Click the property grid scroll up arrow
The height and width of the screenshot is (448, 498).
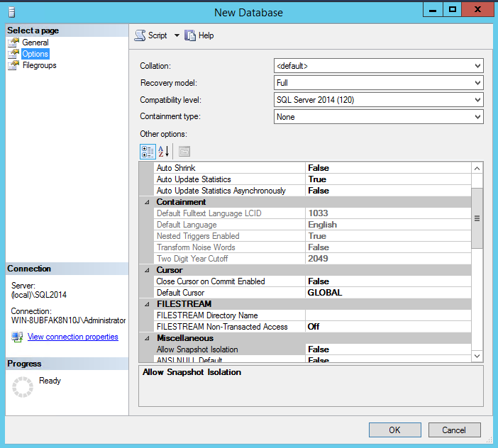477,169
